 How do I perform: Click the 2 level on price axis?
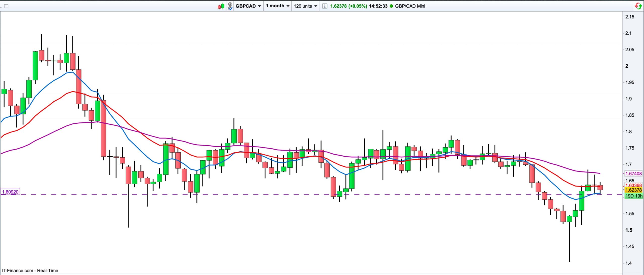[x=627, y=66]
